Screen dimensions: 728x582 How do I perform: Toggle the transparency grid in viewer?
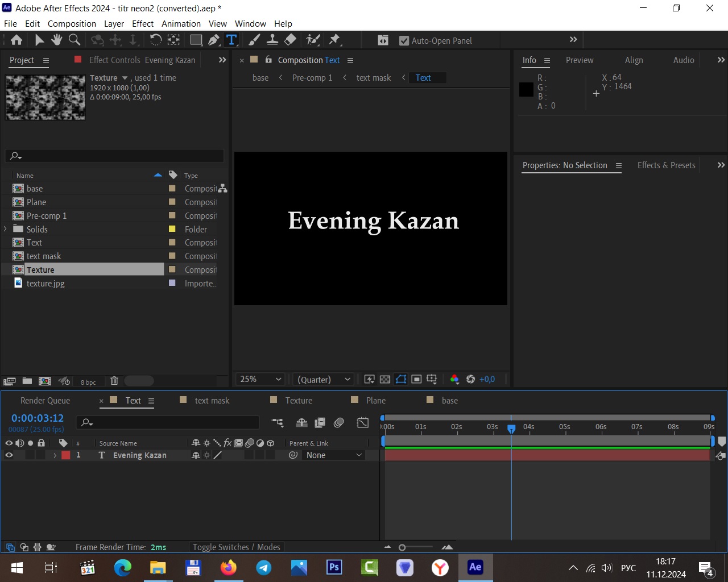pos(385,379)
